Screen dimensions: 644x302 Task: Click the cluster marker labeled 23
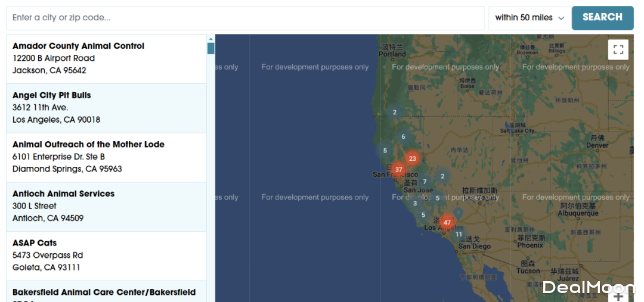(x=412, y=159)
